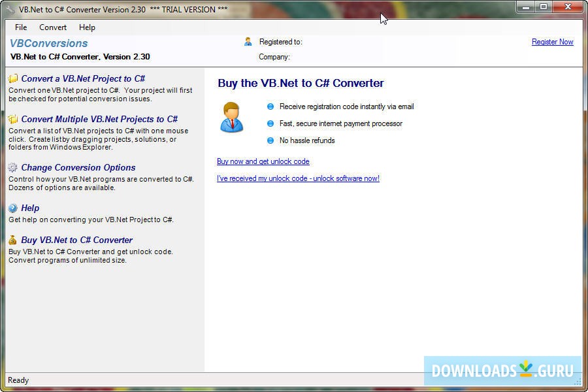Viewport: 588px width, 392px height.
Task: Maximize the converter window
Action: (544, 7)
